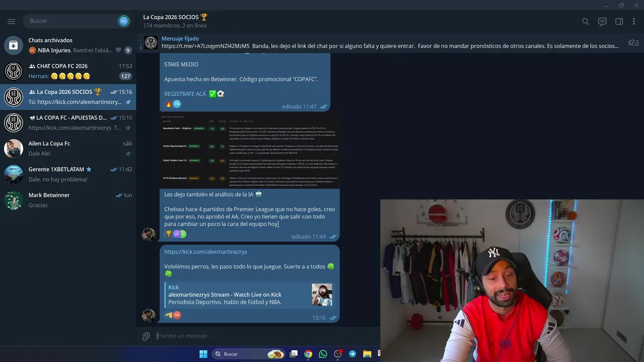This screenshot has width=644, height=362.
Task: Search messages in this chat
Action: point(586,22)
